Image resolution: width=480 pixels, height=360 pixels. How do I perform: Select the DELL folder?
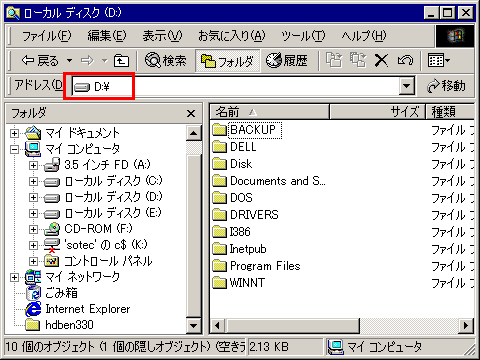(x=234, y=147)
